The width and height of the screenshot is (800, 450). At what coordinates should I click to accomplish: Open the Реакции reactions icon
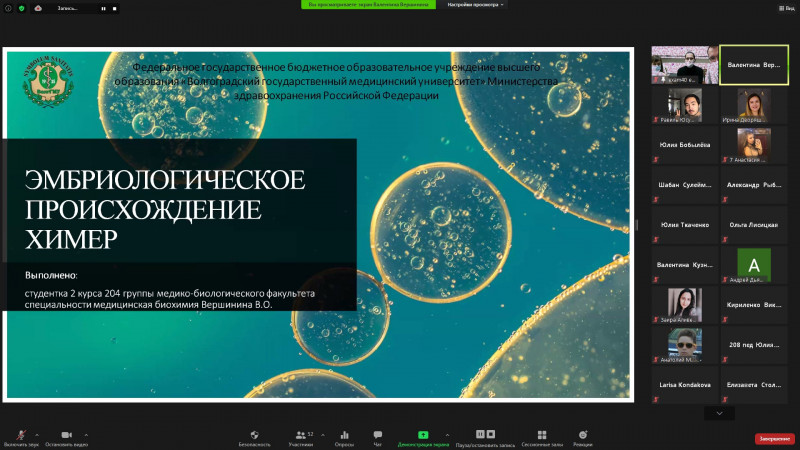click(x=583, y=435)
